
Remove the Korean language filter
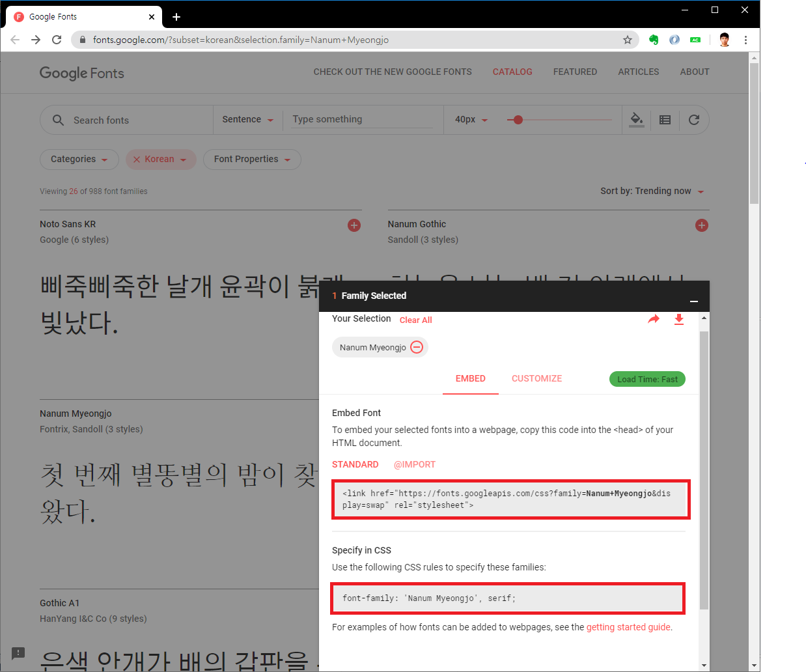(137, 160)
